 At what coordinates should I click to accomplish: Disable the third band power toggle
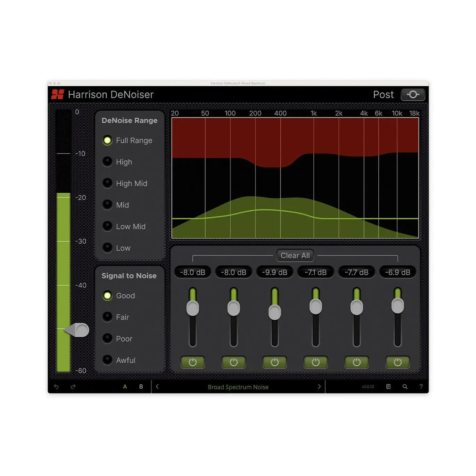pyautogui.click(x=274, y=362)
